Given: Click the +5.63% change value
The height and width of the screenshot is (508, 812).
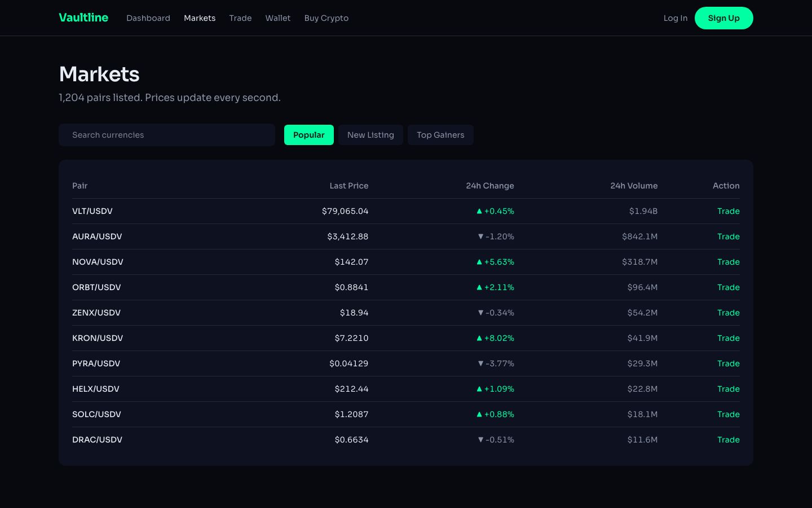Looking at the screenshot, I should point(495,262).
